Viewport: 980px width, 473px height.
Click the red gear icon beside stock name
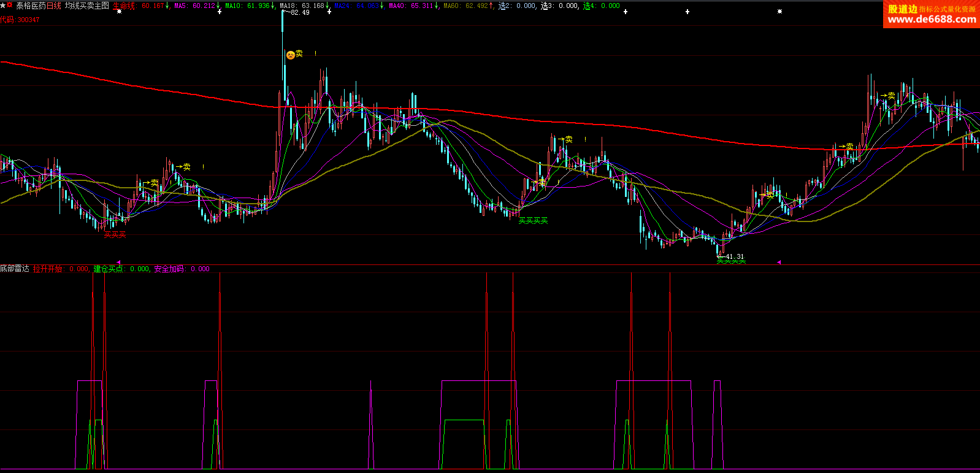click(10, 5)
